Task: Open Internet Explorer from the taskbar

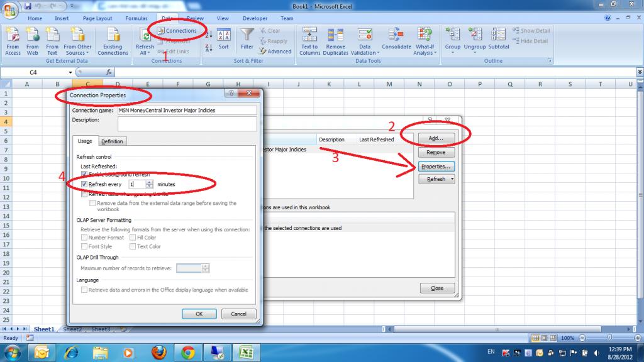Action: (x=71, y=352)
